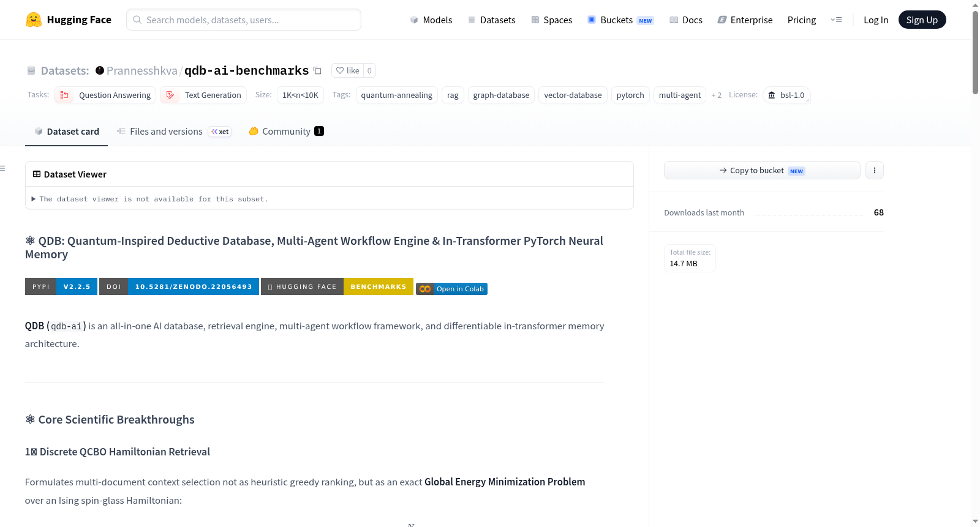The height and width of the screenshot is (527, 980).
Task: Click the Hugging Face Benchmarks badge
Action: click(337, 286)
